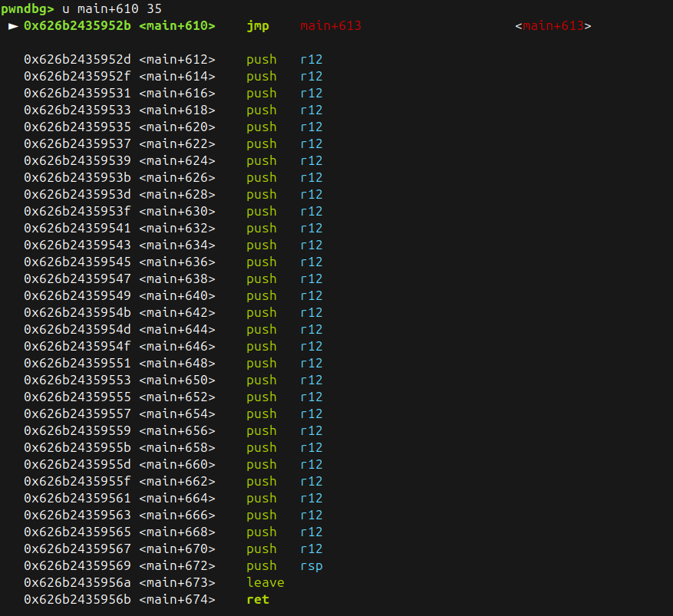The width and height of the screenshot is (673, 616).
Task: Click the address 0x626b2435952d
Action: coord(78,59)
